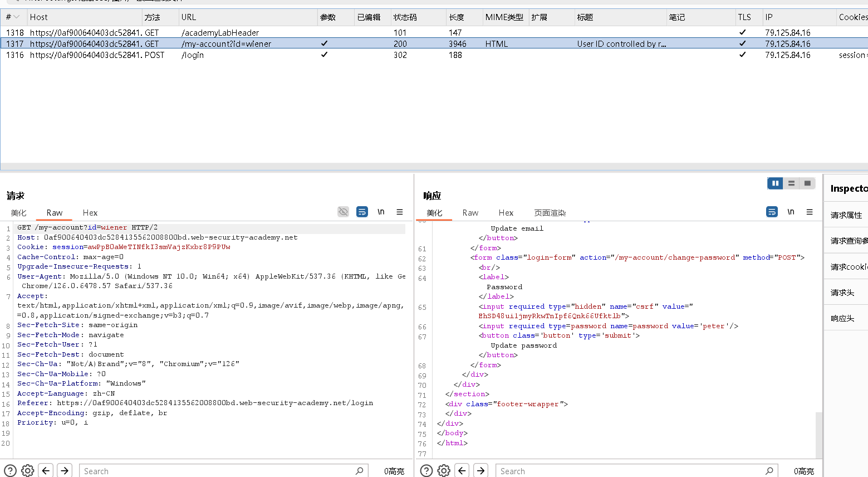
Task: Open the request panel help question-mark icon
Action: pyautogui.click(x=10, y=471)
